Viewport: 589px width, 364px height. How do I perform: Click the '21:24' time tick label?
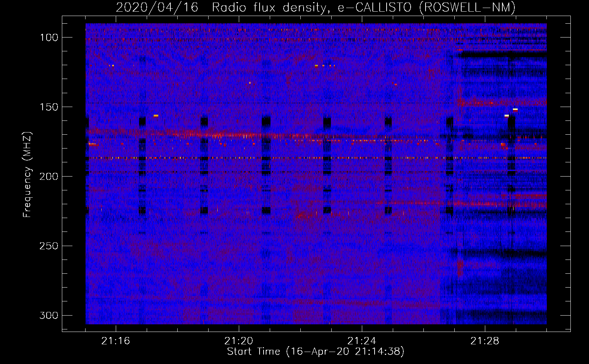tap(362, 341)
